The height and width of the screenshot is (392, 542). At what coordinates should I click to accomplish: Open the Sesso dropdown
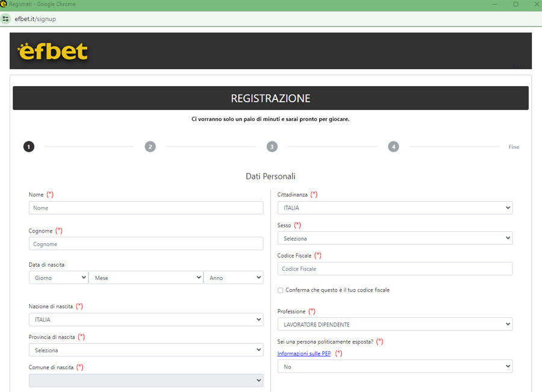pos(394,238)
